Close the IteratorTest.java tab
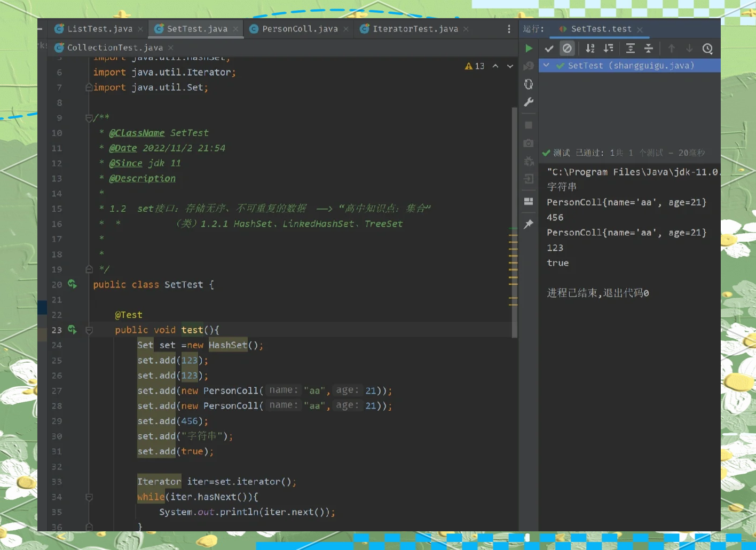756x550 pixels. 466,29
